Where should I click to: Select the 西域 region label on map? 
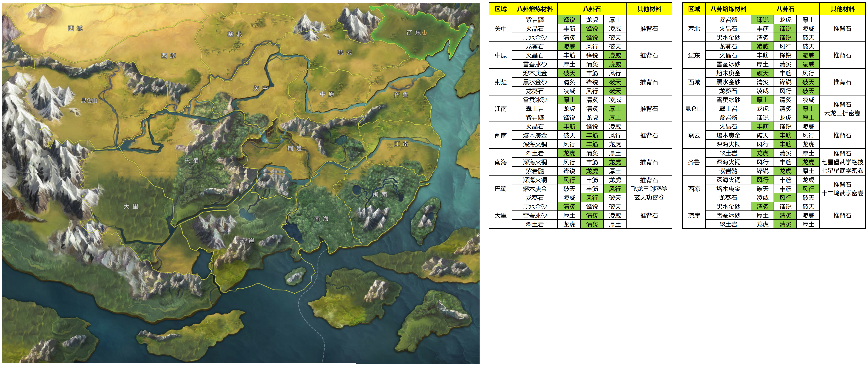coord(75,28)
